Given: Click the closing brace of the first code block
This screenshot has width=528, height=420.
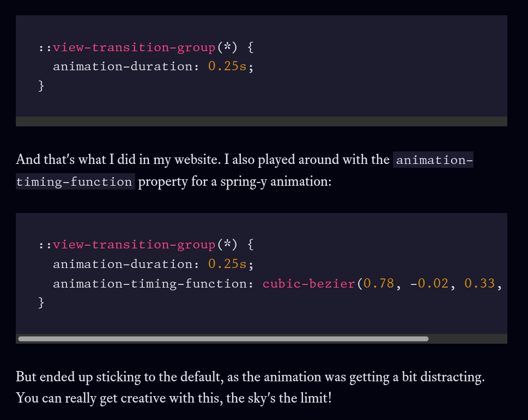Looking at the screenshot, I should coord(41,86).
